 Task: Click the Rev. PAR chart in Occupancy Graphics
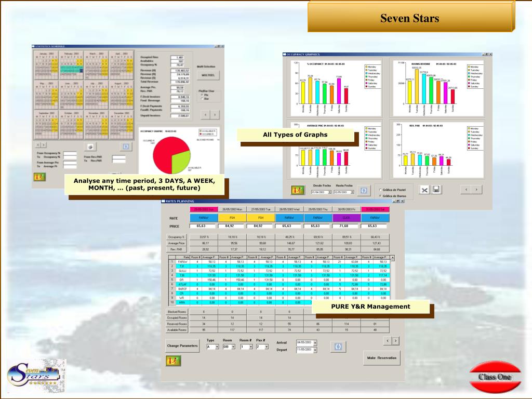click(x=438, y=150)
